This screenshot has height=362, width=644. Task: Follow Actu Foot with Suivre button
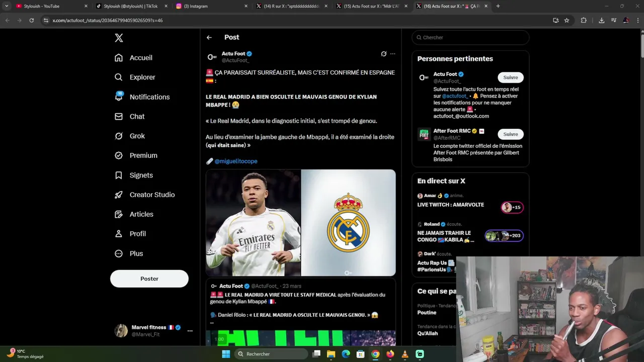pyautogui.click(x=511, y=77)
